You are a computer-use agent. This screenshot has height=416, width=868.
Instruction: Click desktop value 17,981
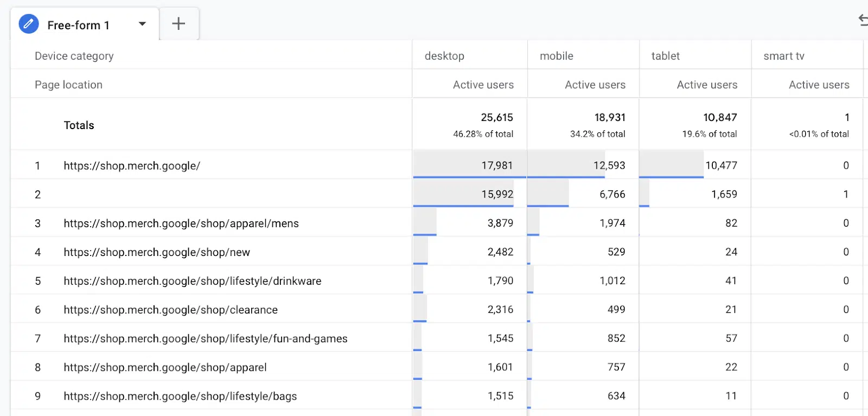(497, 165)
